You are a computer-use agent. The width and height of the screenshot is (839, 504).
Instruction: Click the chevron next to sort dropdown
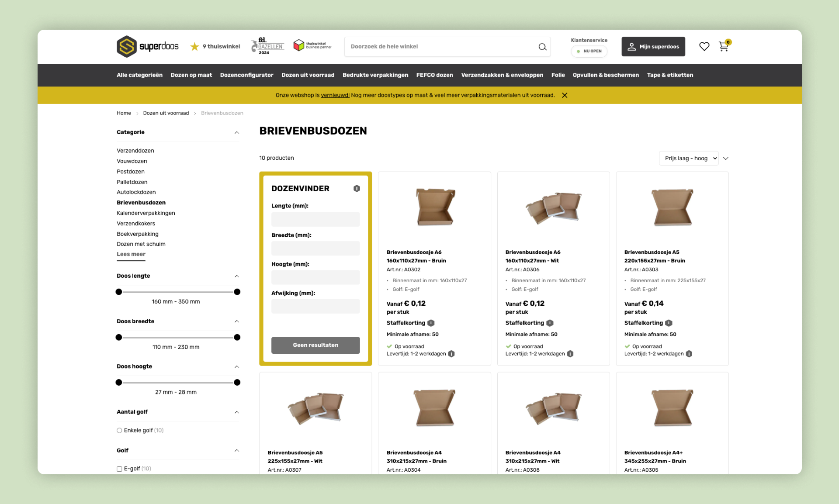pyautogui.click(x=726, y=159)
